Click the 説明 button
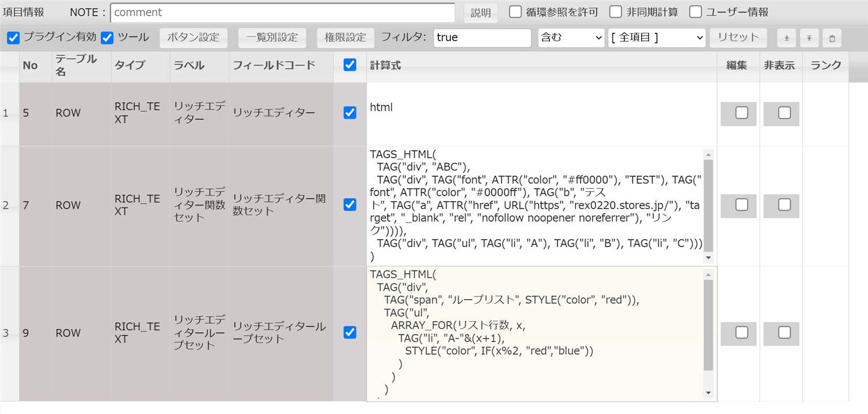Viewport: 868px width, 414px height. [481, 13]
